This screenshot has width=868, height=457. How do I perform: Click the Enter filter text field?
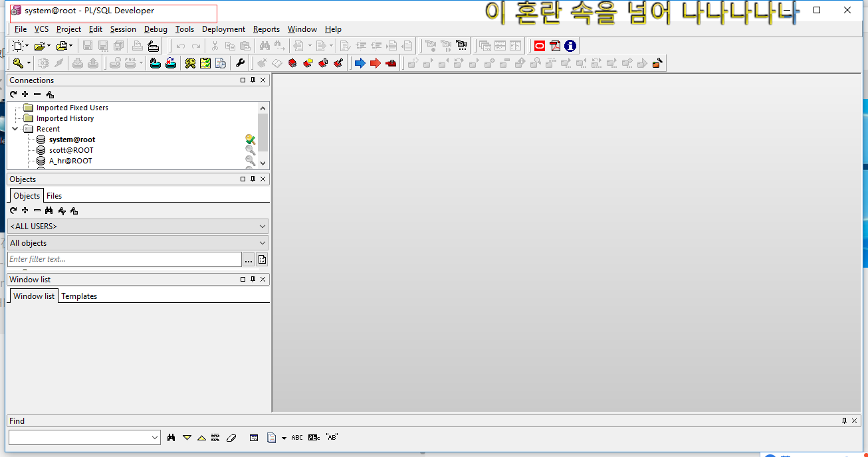point(124,259)
